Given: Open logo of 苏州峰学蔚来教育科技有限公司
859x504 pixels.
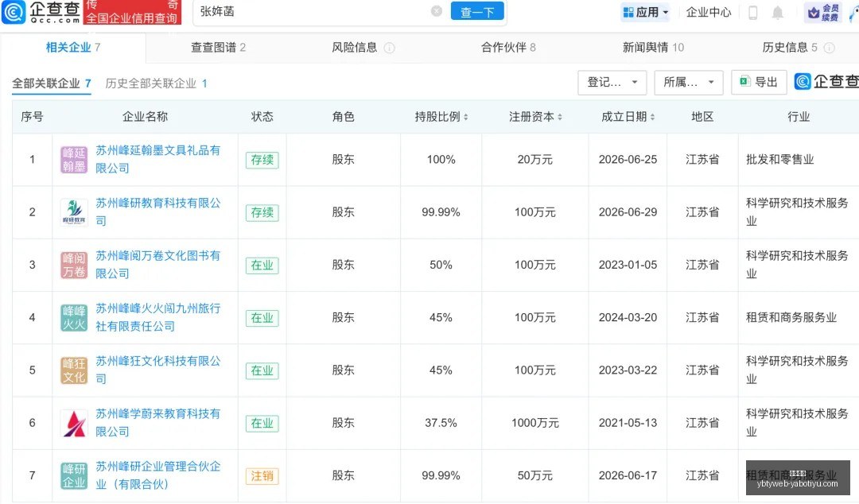Looking at the screenshot, I should point(74,423).
